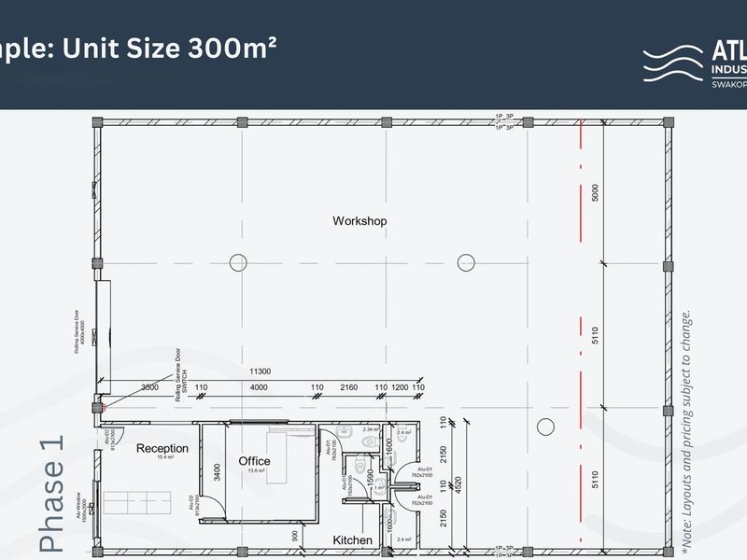Viewport: 747px width, 560px height.
Task: Select the 3800 dimension value
Action: click(x=149, y=387)
